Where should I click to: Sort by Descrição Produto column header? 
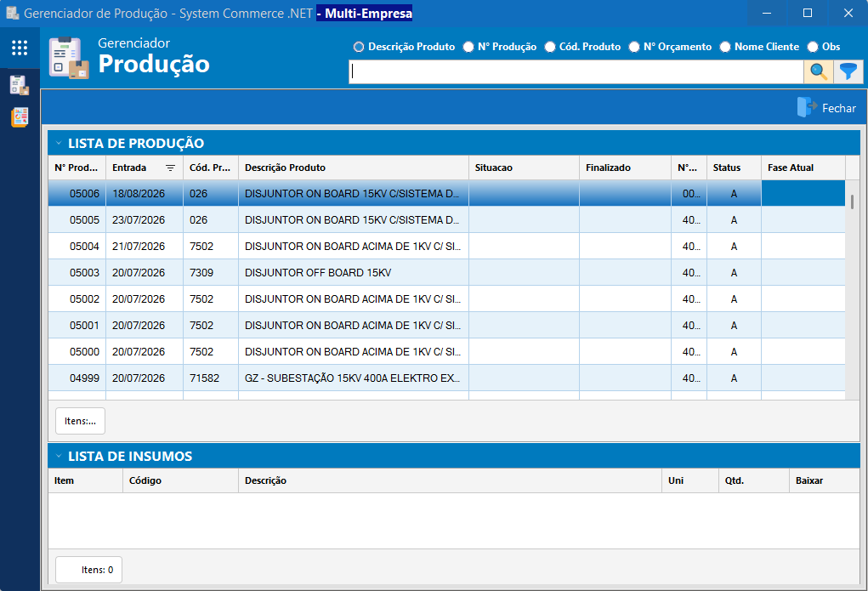353,168
